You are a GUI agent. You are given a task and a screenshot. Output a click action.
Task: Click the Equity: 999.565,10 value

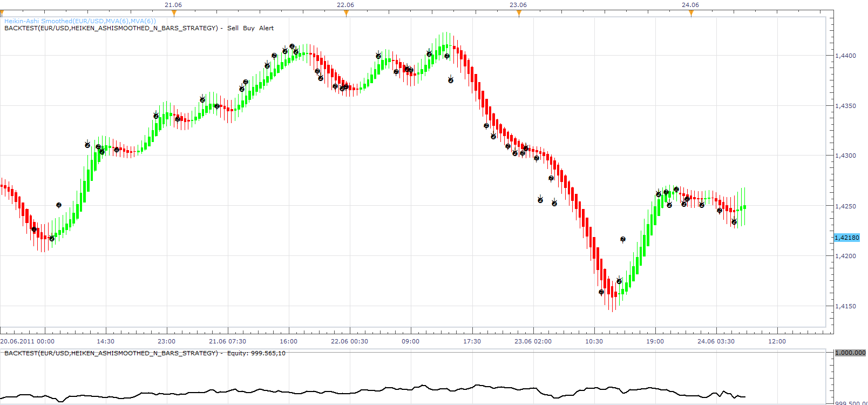click(256, 353)
